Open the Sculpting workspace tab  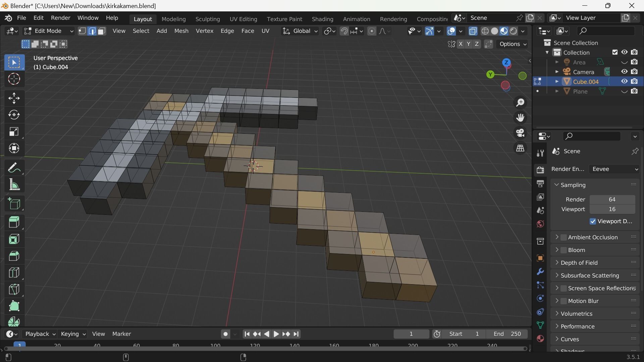[208, 19]
